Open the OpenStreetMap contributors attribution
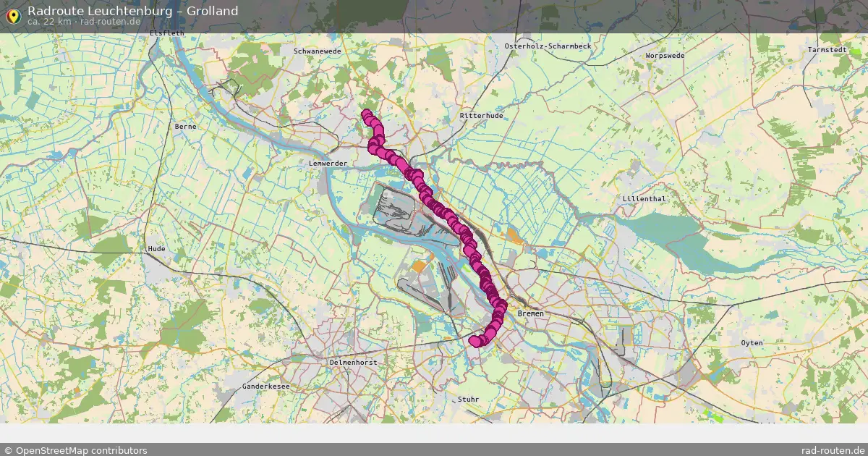868x456 pixels. pyautogui.click(x=75, y=450)
